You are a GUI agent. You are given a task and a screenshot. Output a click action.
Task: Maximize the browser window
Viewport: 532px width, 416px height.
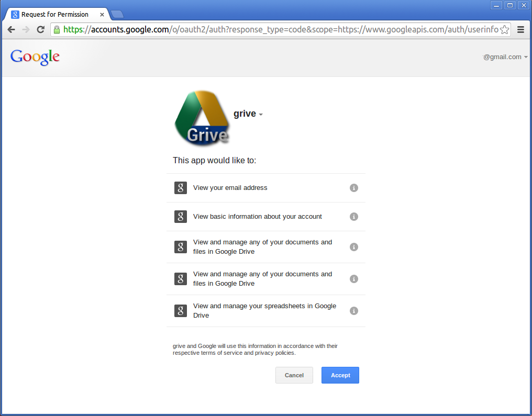pos(510,5)
